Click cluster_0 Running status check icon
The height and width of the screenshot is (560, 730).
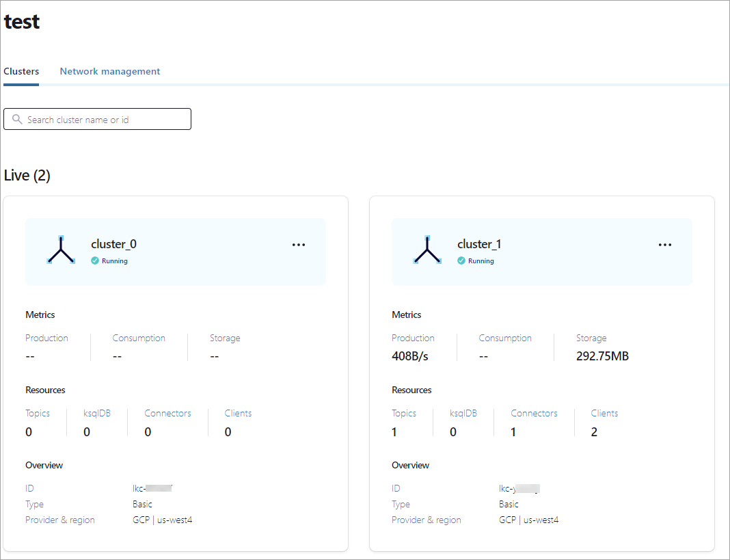pyautogui.click(x=95, y=261)
